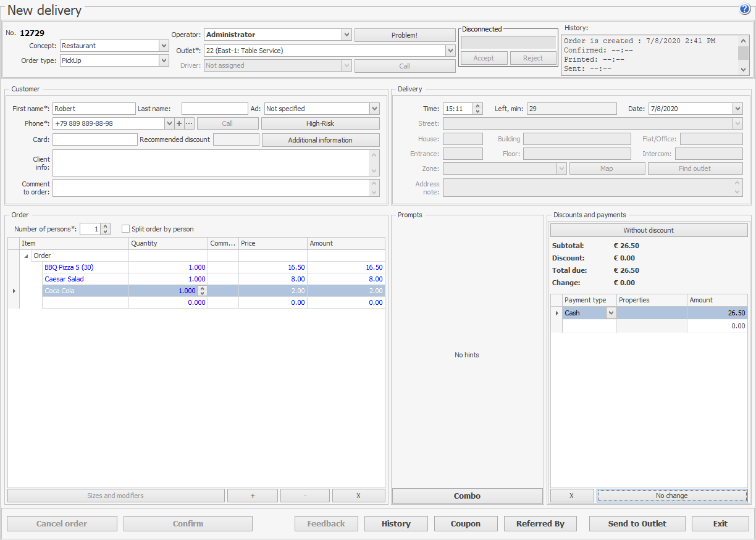Click the ellipsis icon next to phone field
The image size is (756, 540).
[x=189, y=123]
